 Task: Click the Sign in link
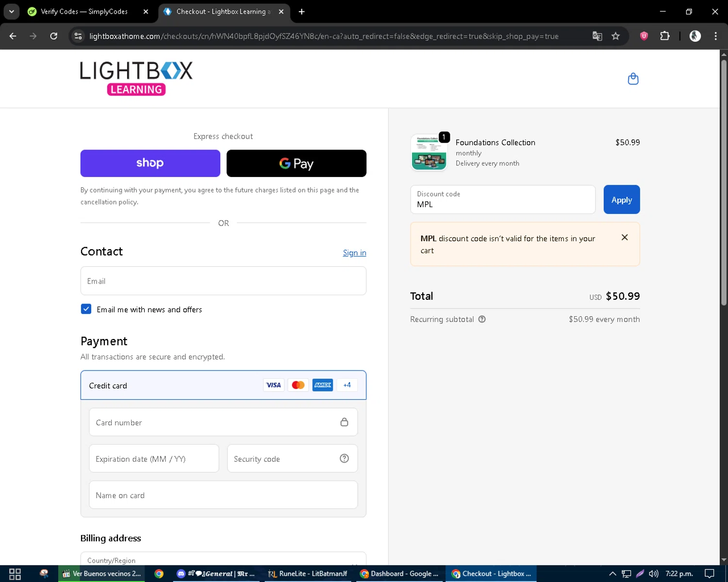click(354, 253)
